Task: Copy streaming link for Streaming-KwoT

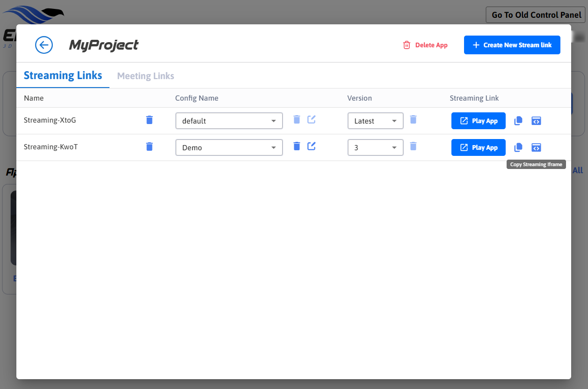Action: pyautogui.click(x=518, y=147)
